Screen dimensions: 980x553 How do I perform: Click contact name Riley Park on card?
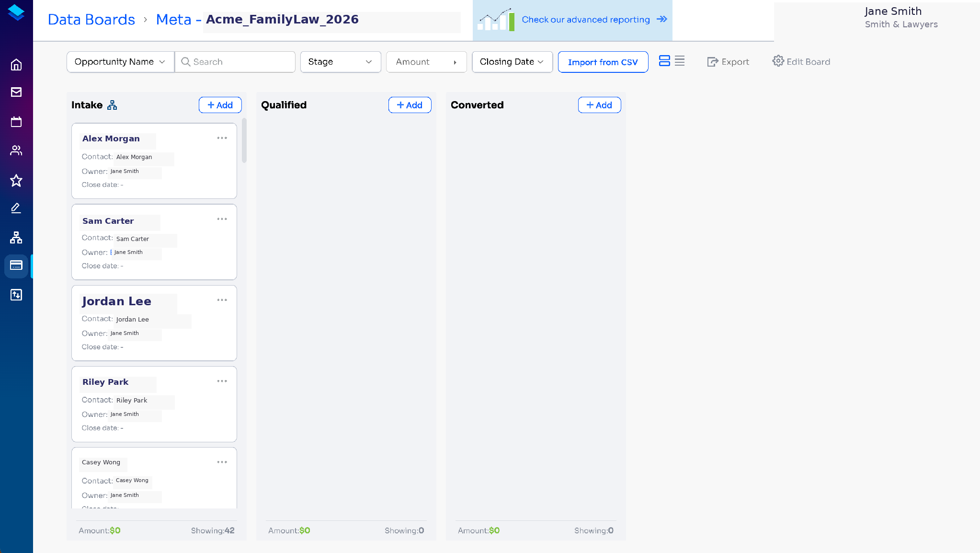pos(132,400)
